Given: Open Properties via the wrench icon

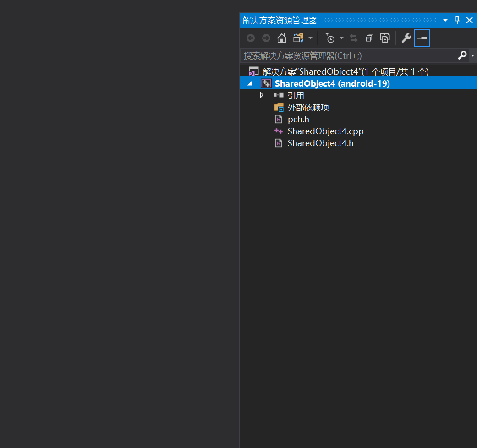Looking at the screenshot, I should pyautogui.click(x=406, y=38).
